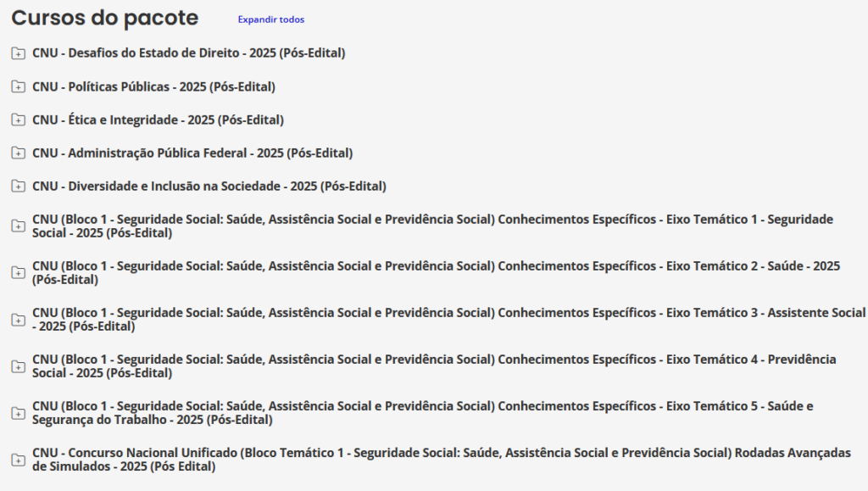Expand folder icon for Diversidade e Inclusão
868x491 pixels.
pyautogui.click(x=18, y=186)
